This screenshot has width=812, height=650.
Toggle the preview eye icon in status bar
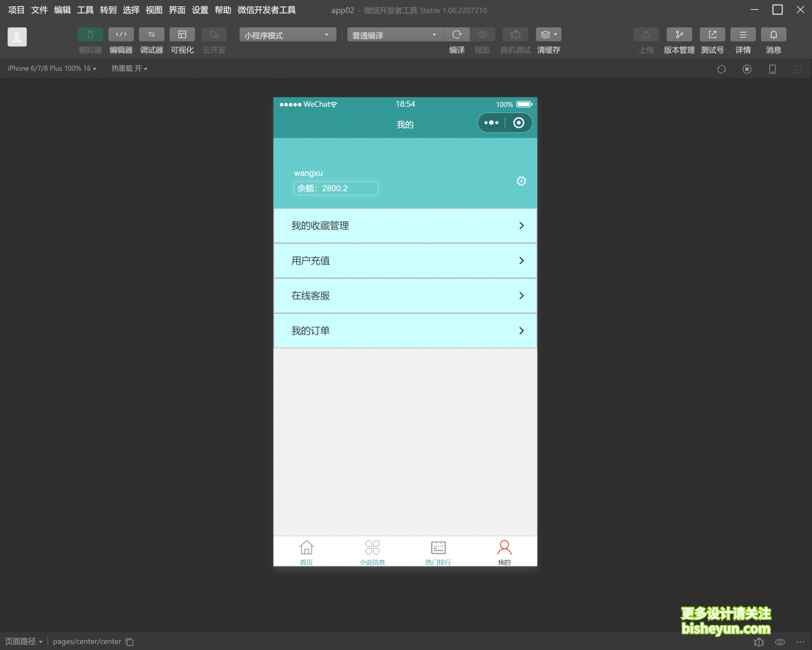tap(780, 642)
